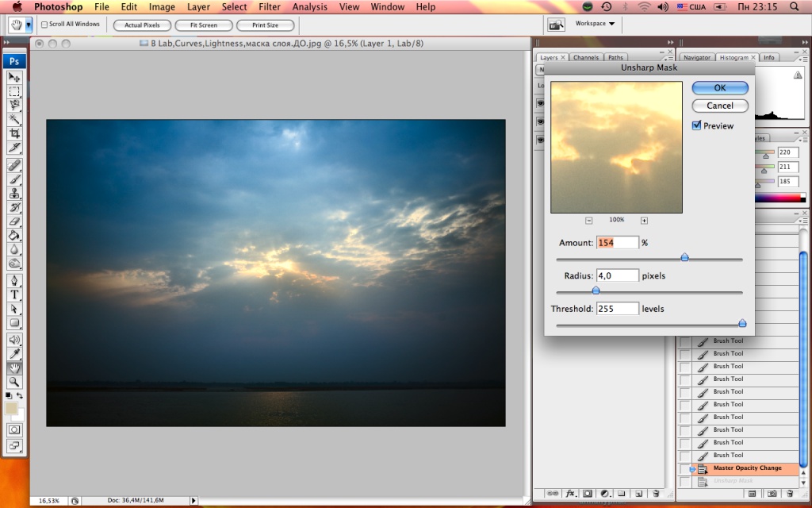This screenshot has height=508, width=812.
Task: Click the preview zoom-out minus button
Action: pos(589,221)
